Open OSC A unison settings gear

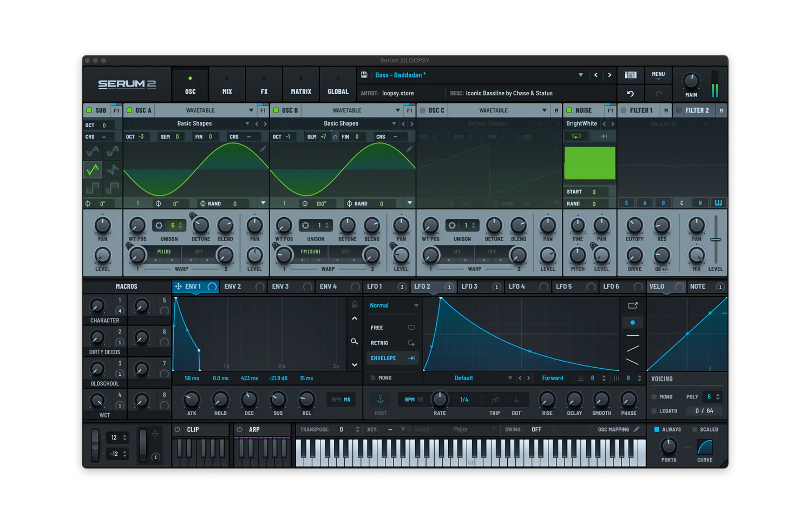click(159, 225)
